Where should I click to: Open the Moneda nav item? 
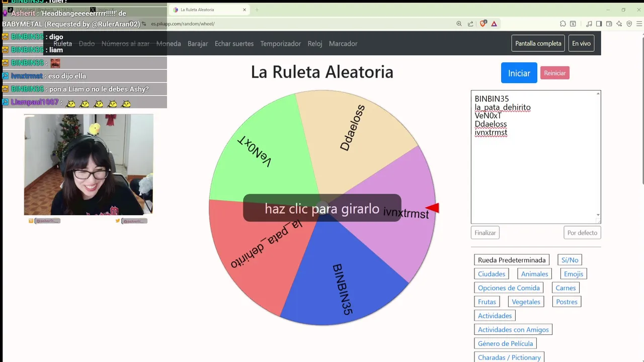point(169,44)
